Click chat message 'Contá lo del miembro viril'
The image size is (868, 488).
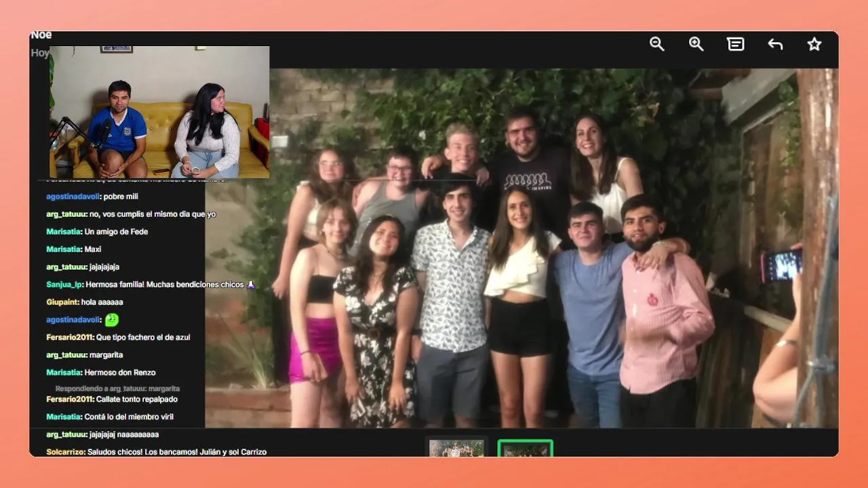(x=129, y=418)
